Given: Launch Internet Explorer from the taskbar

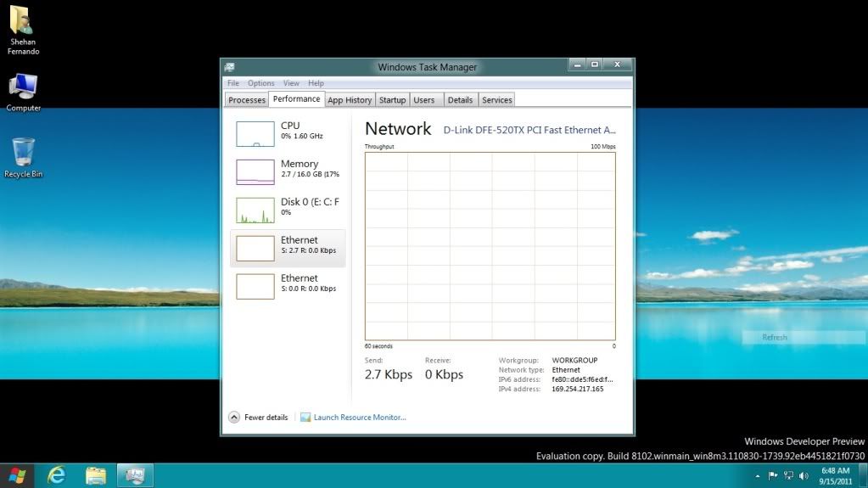Looking at the screenshot, I should point(57,475).
